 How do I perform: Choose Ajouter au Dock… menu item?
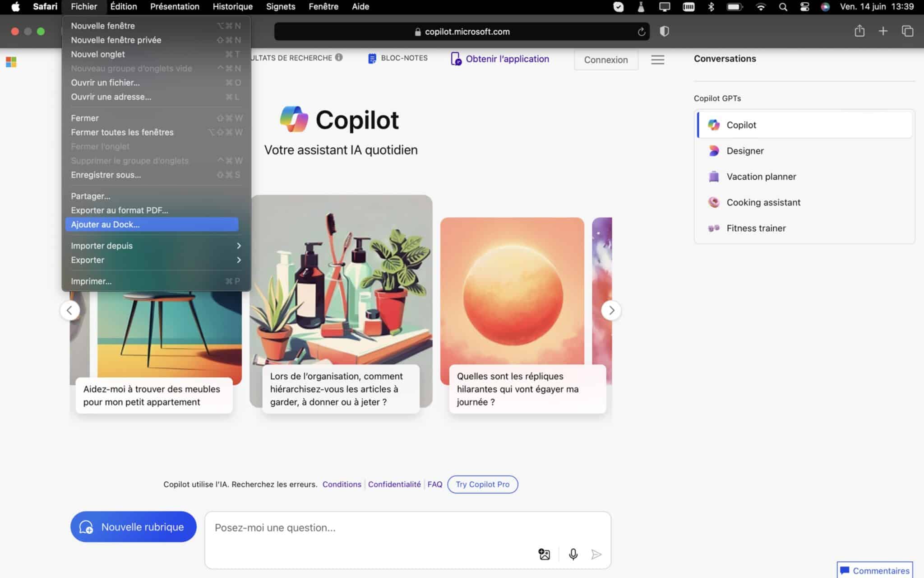(152, 224)
